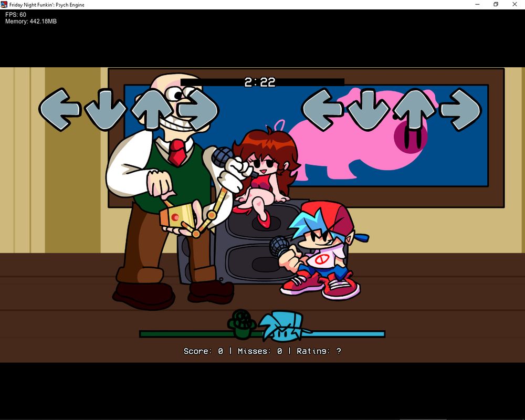Click the Psych Engine title bar icon
This screenshot has width=525, height=420.
pos(4,4)
